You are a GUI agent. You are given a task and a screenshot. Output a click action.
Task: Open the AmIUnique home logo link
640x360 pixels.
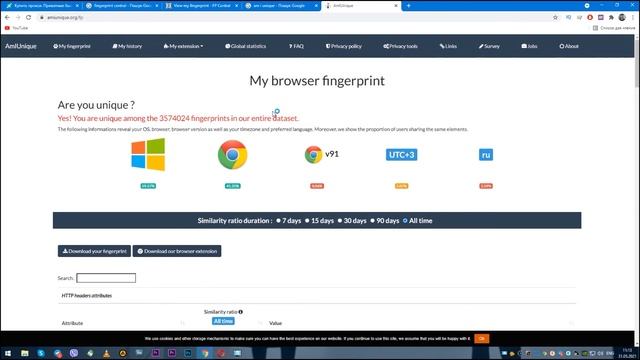coord(21,46)
